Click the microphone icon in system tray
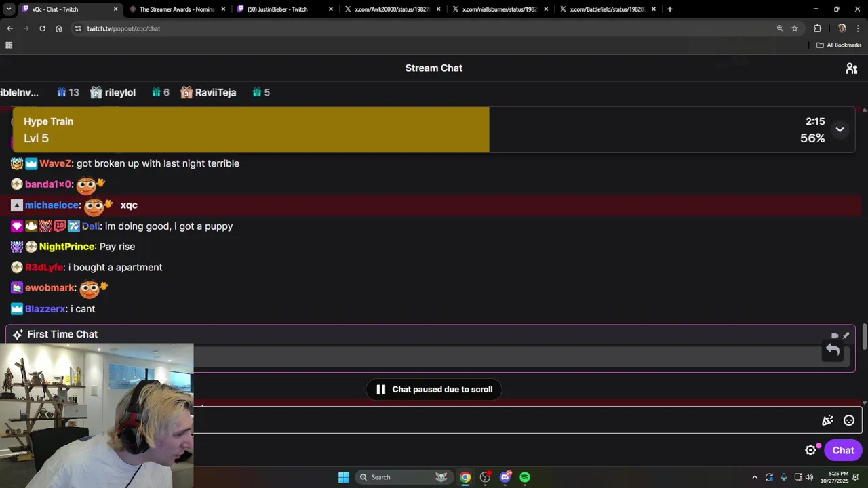Screen dimensions: 868x488 pos(784,477)
